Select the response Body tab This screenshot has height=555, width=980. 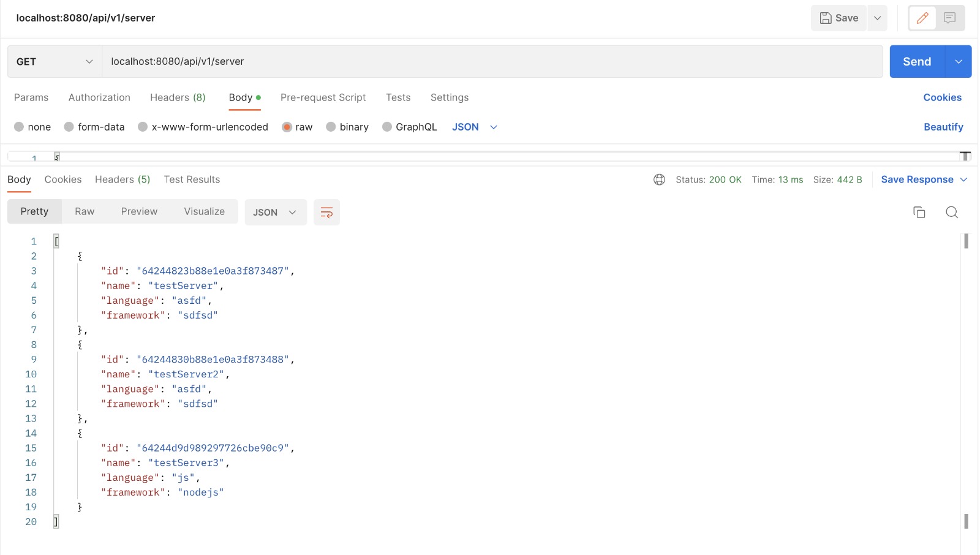tap(19, 179)
